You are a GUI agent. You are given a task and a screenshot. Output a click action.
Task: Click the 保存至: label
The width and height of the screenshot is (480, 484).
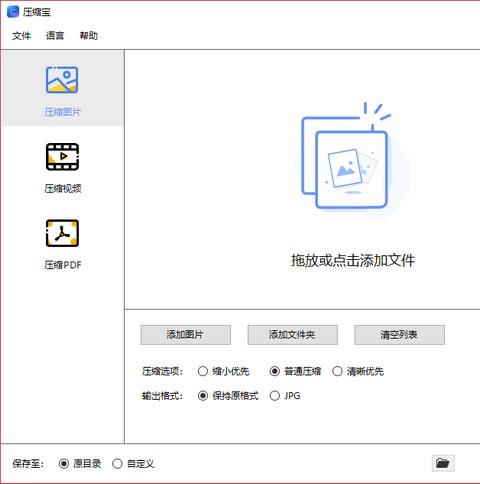28,464
